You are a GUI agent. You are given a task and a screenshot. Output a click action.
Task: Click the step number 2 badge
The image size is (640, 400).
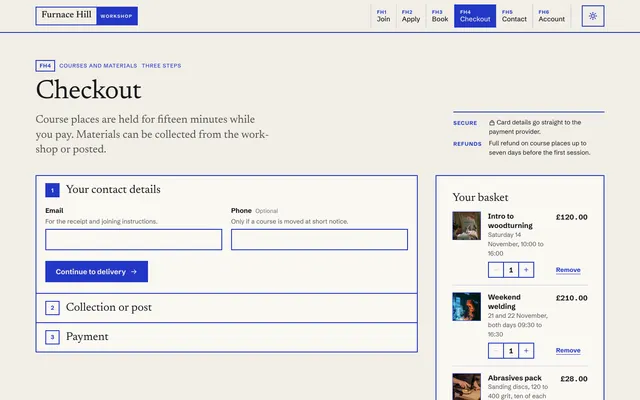coord(52,308)
